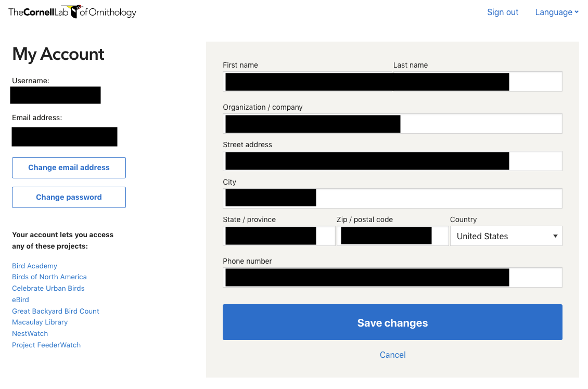Open the Birds of North America link

(x=49, y=277)
